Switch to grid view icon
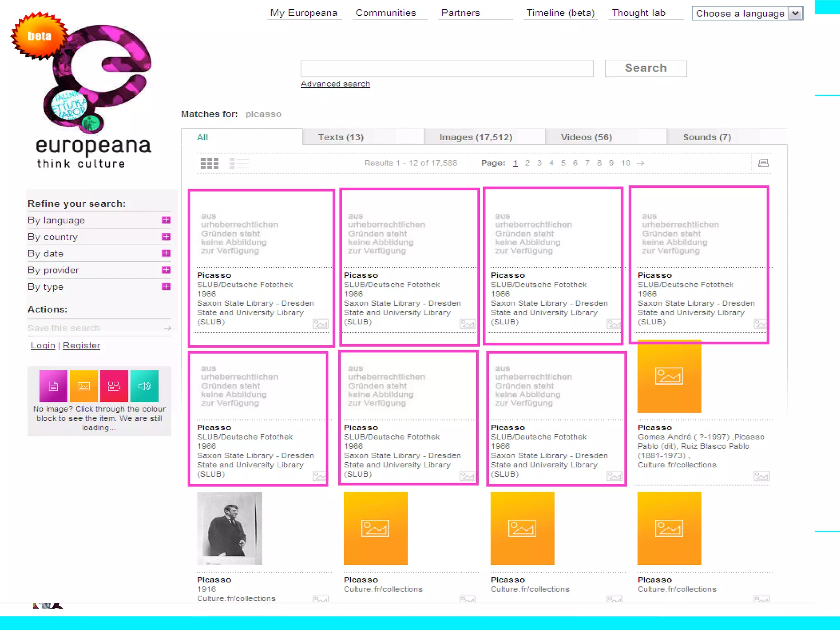840x630 pixels. 209,163
